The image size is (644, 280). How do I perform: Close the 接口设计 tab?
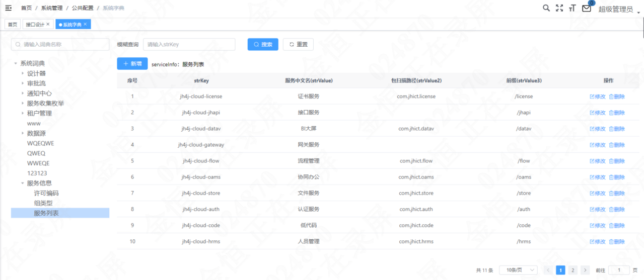coord(48,24)
